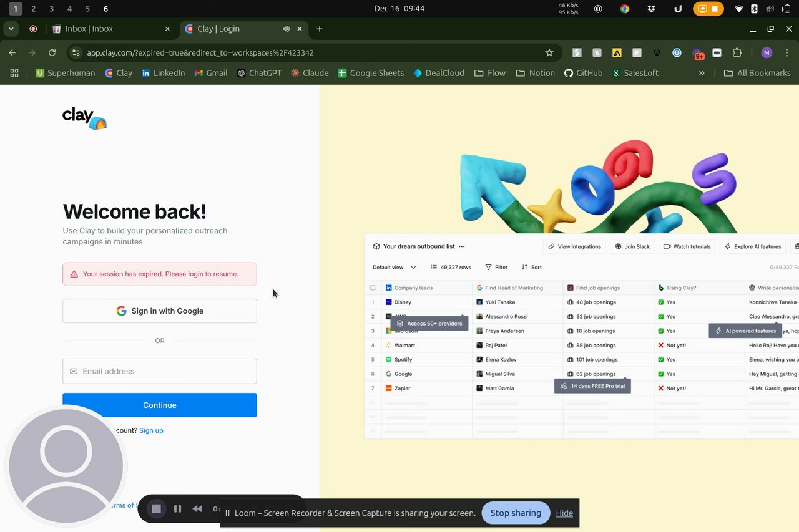The height and width of the screenshot is (532, 799).
Task: Open the 1Password extension in toolbar
Action: (x=677, y=53)
